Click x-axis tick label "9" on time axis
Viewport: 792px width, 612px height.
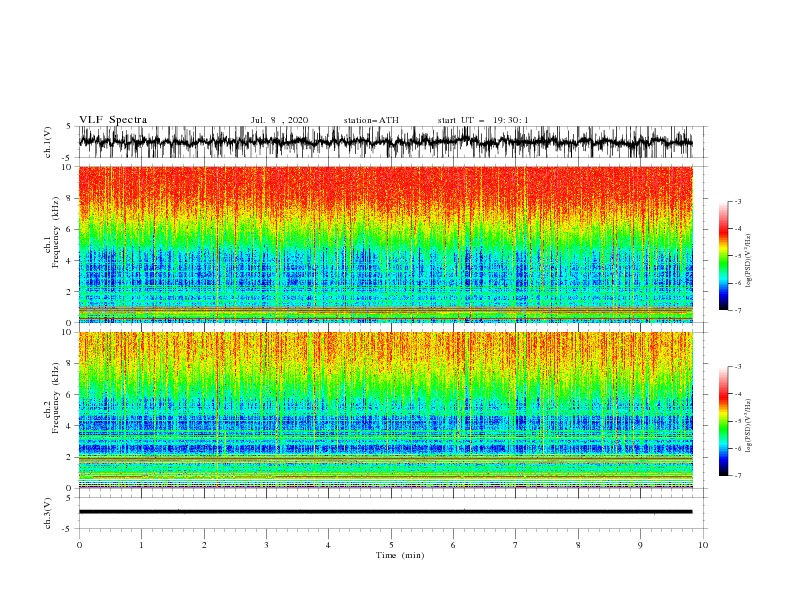tap(640, 545)
